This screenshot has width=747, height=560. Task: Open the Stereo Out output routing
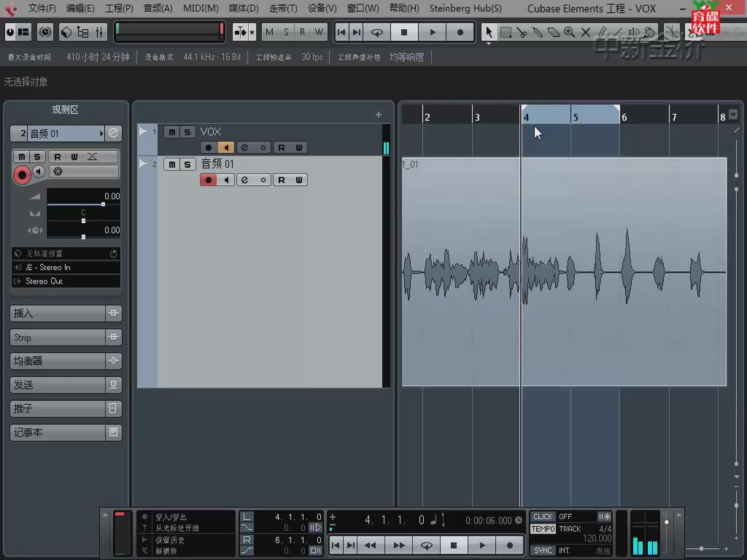click(x=66, y=281)
